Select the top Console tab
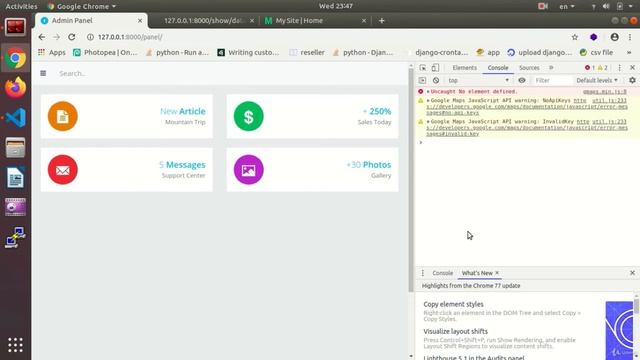Screen dimensions: 640x360 [498, 68]
